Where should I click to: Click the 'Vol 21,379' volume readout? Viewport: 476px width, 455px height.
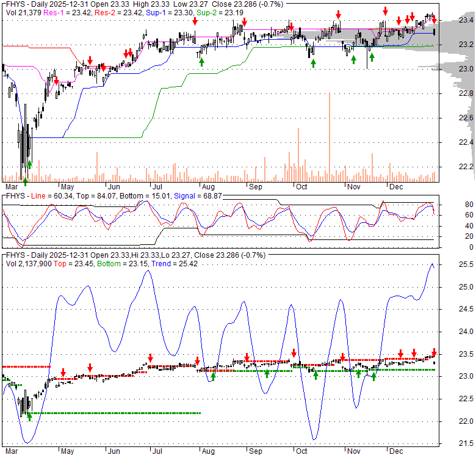point(24,13)
